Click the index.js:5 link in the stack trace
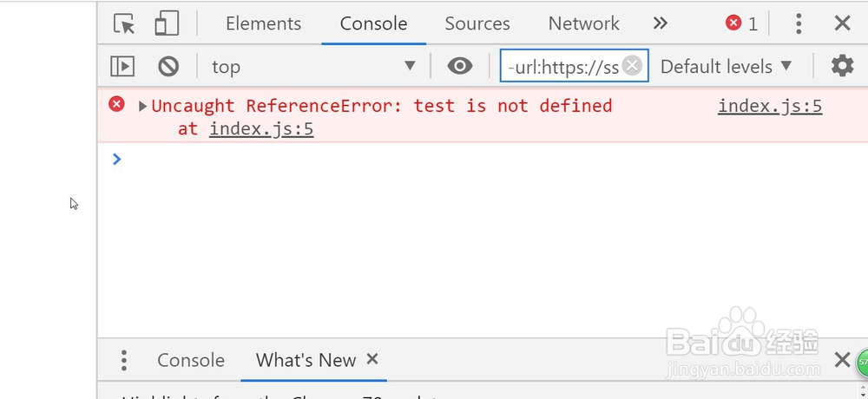This screenshot has height=399, width=868. [261, 129]
